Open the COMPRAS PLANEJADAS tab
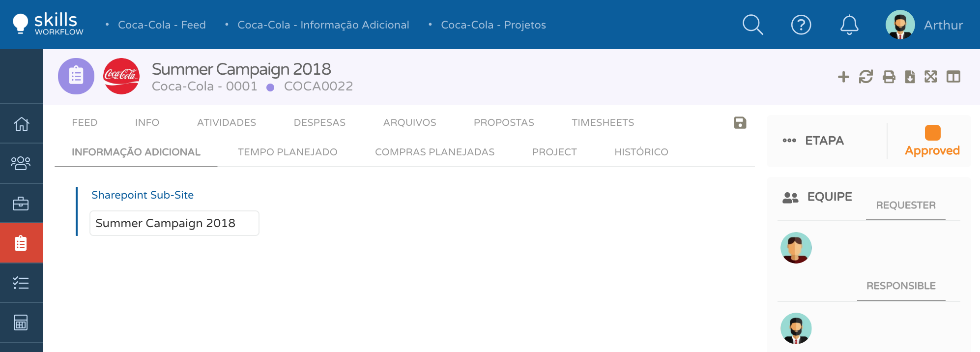Image resolution: width=980 pixels, height=352 pixels. coord(435,152)
